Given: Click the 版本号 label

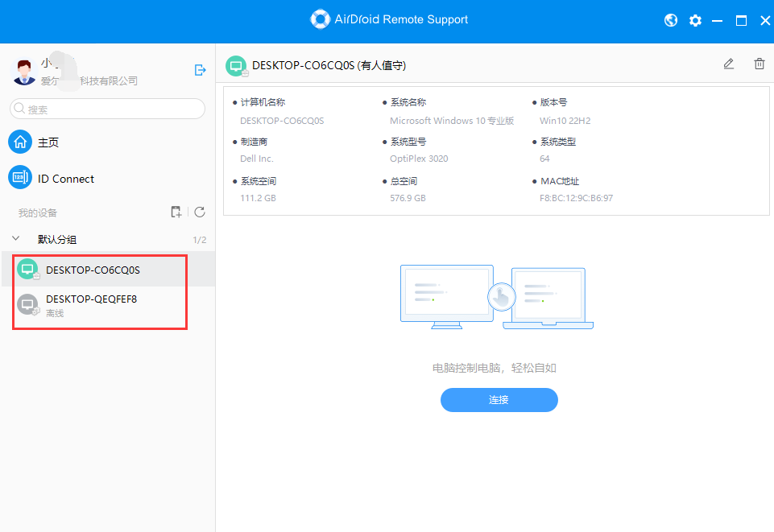Looking at the screenshot, I should point(554,102).
